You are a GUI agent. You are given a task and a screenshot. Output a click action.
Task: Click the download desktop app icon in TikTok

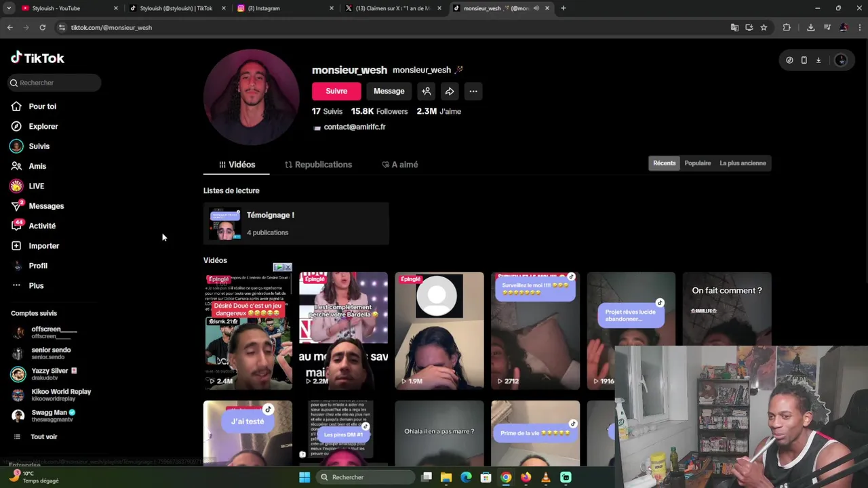coord(818,60)
